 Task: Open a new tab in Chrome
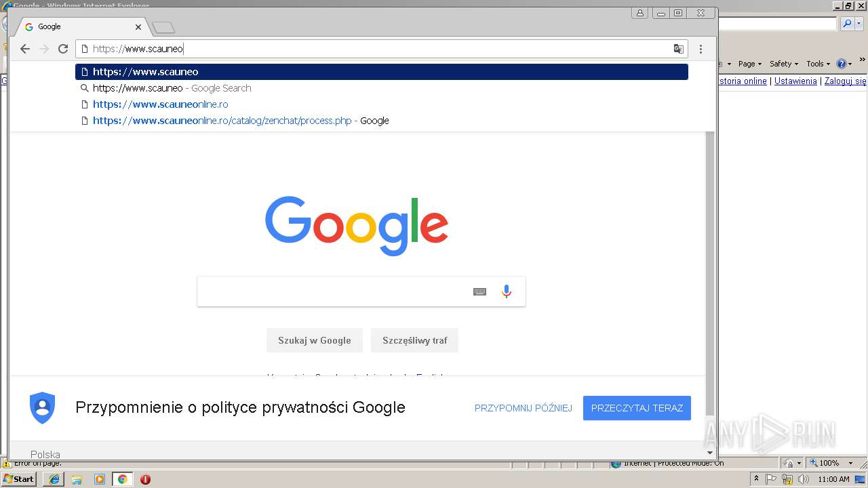pyautogui.click(x=163, y=28)
